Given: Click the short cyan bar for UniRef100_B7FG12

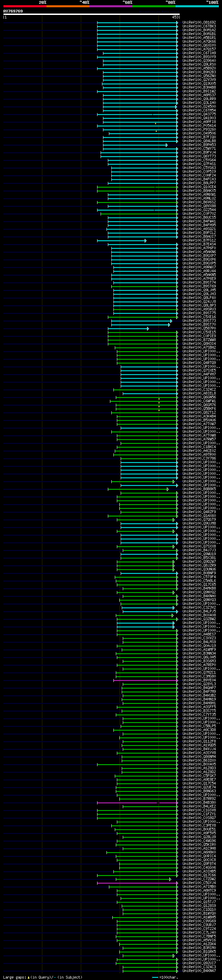Looking at the screenshot, I should [122, 241].
